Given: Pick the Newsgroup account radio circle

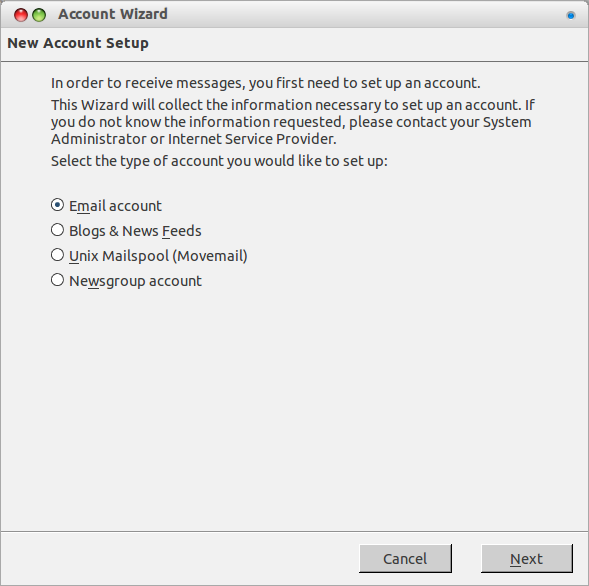Looking at the screenshot, I should coord(57,280).
